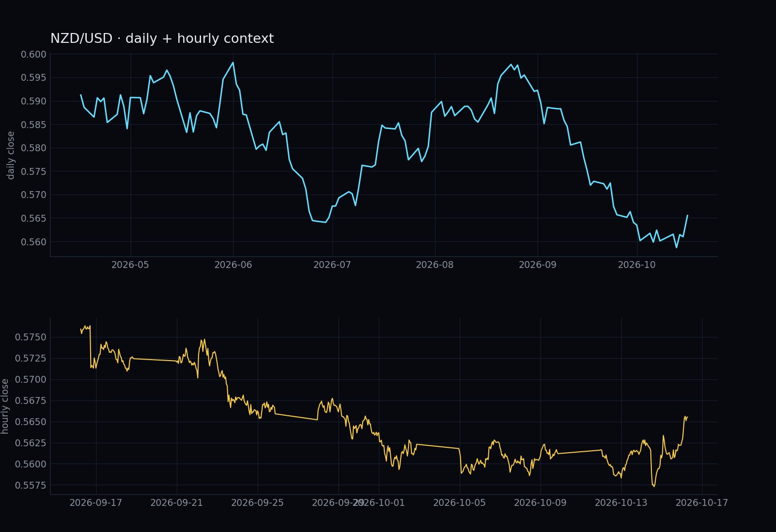Select the 2026-10 month label on the daily chart
The height and width of the screenshot is (532, 776).
point(637,265)
